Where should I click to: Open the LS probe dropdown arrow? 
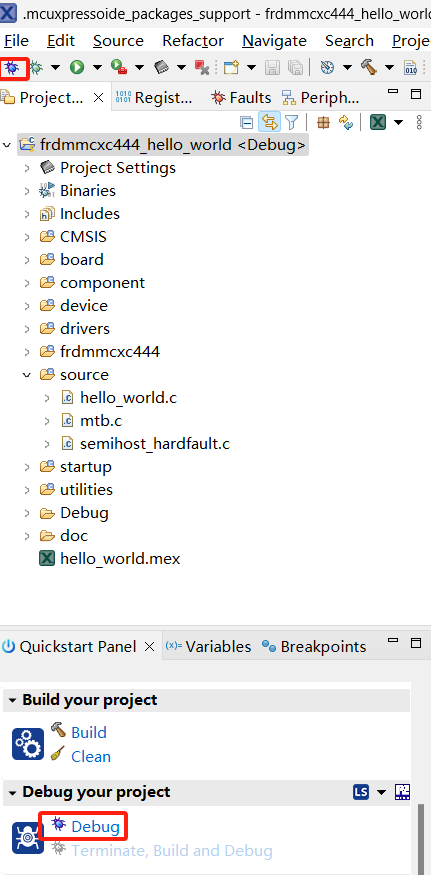(381, 792)
